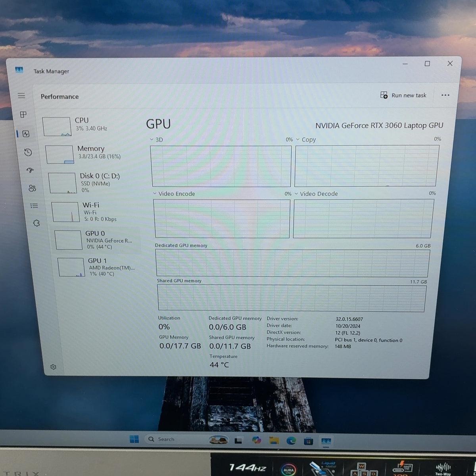Click the Copy utilization graph
This screenshot has width=476, height=476.
(x=367, y=165)
